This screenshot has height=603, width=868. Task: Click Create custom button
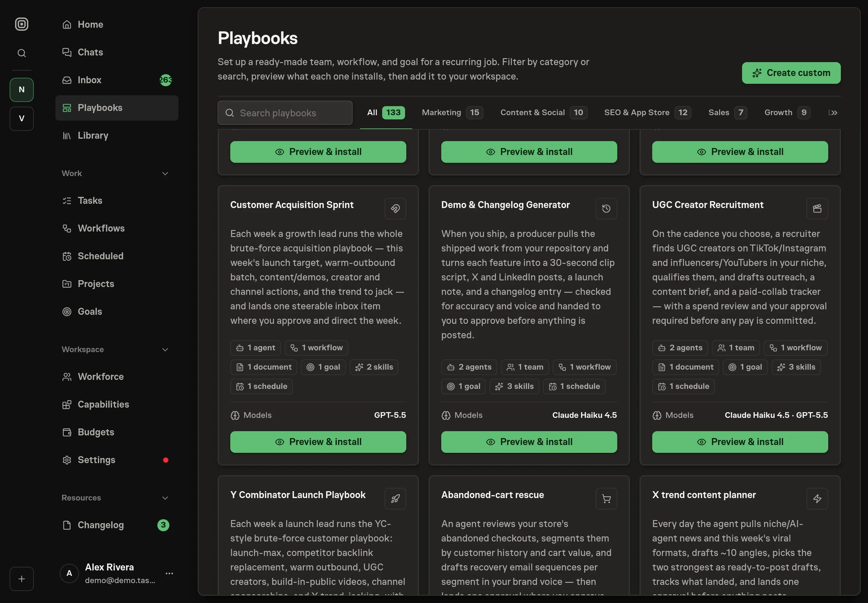791,73
